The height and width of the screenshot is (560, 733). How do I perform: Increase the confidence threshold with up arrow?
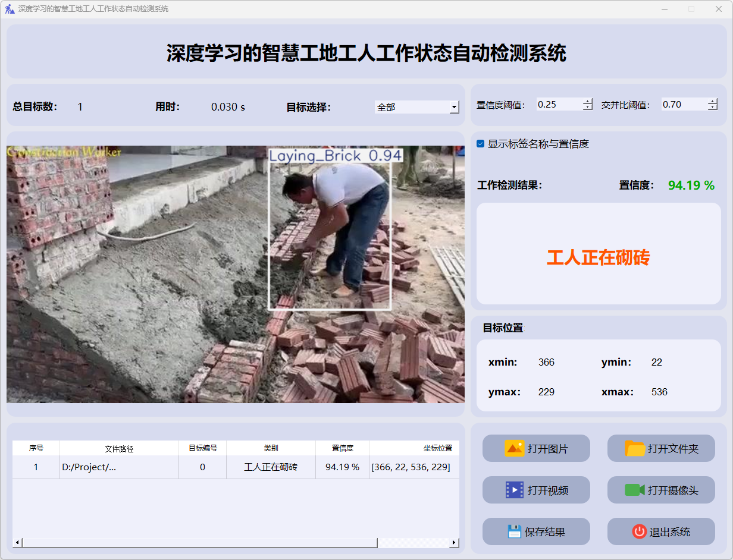(588, 102)
